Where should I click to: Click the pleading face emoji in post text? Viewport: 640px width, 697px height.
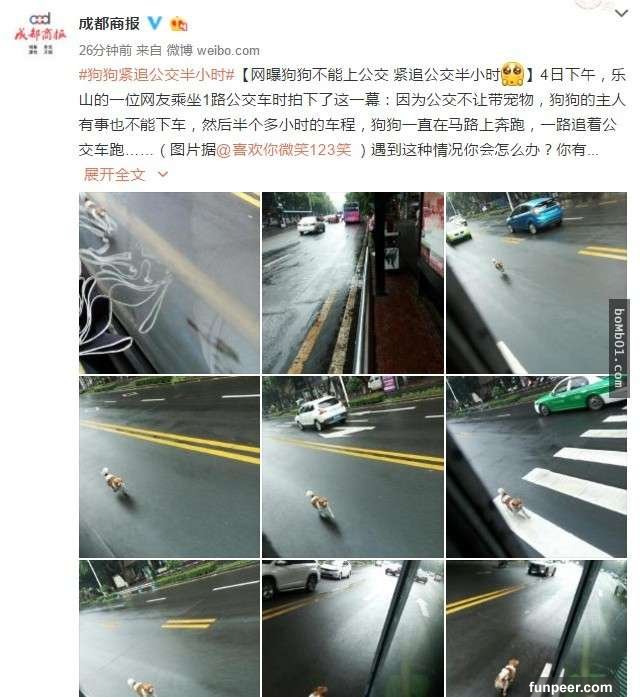coord(512,74)
